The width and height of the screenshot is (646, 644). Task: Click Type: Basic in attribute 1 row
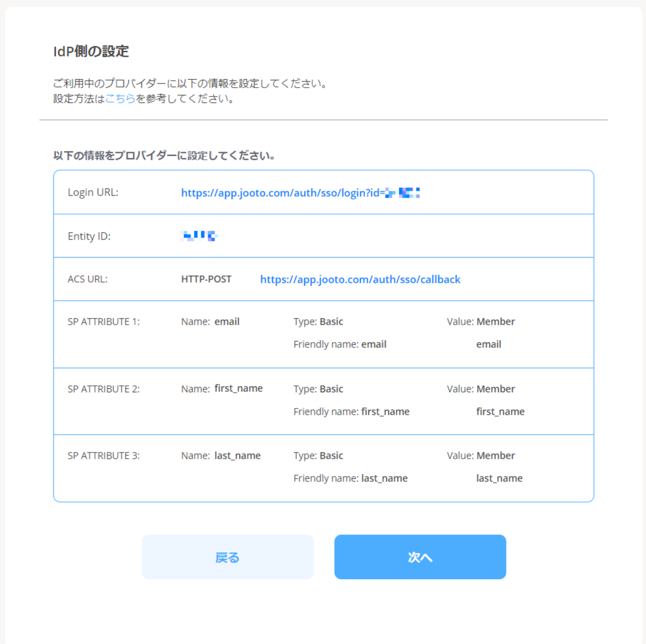[x=318, y=322]
